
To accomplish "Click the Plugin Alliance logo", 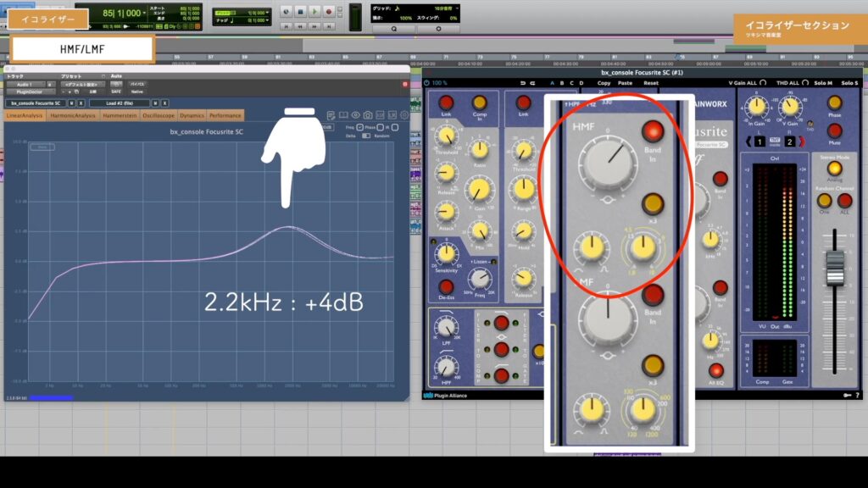I will pos(445,395).
